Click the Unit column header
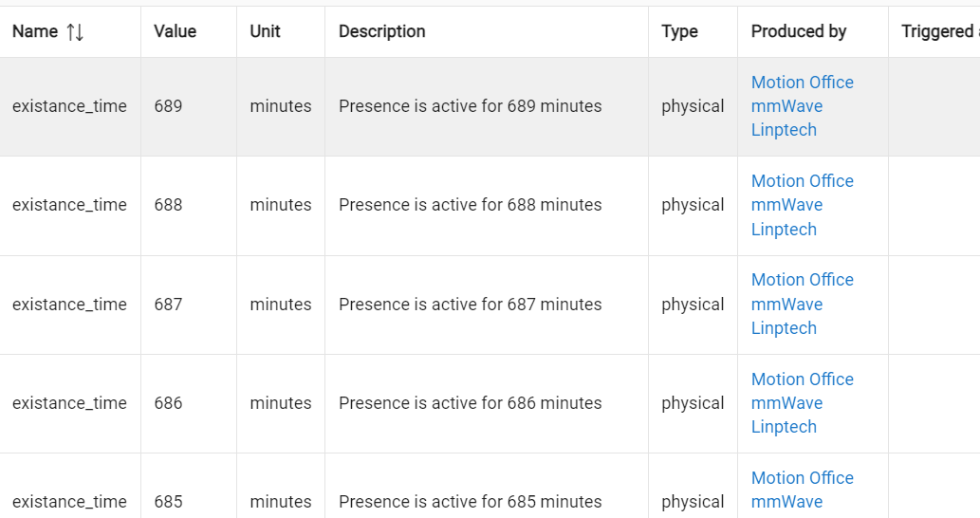The image size is (980, 518). (265, 31)
